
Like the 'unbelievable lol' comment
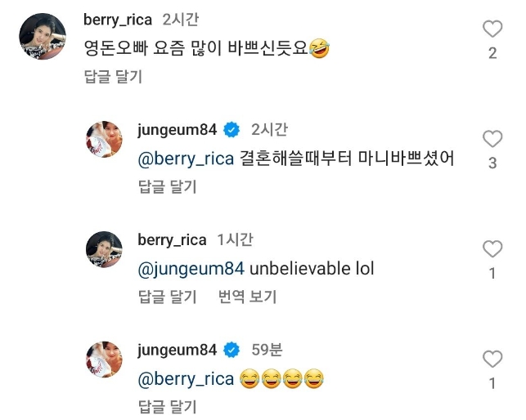492,249
